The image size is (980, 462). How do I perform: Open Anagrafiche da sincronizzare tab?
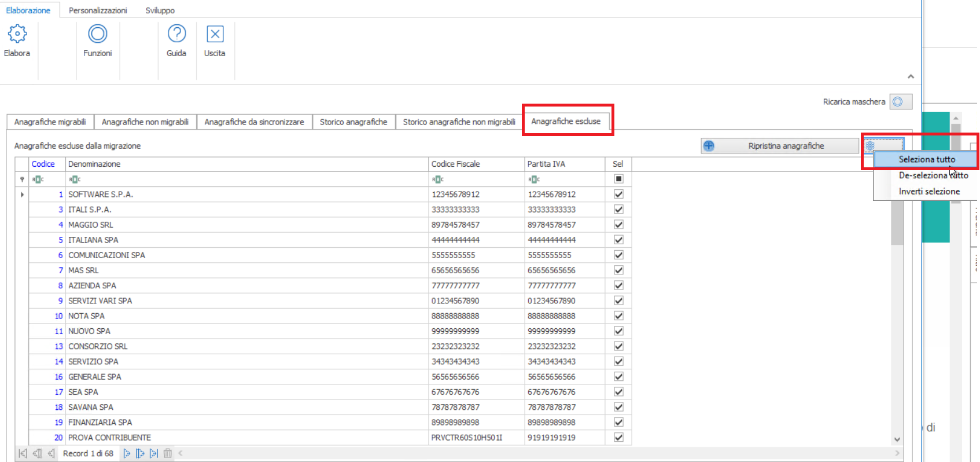pos(254,122)
